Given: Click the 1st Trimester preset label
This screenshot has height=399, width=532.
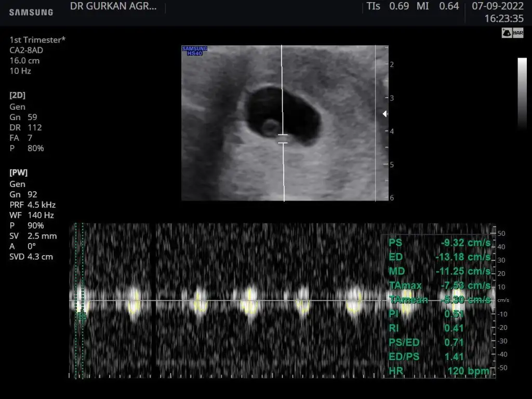Looking at the screenshot, I should pos(37,40).
